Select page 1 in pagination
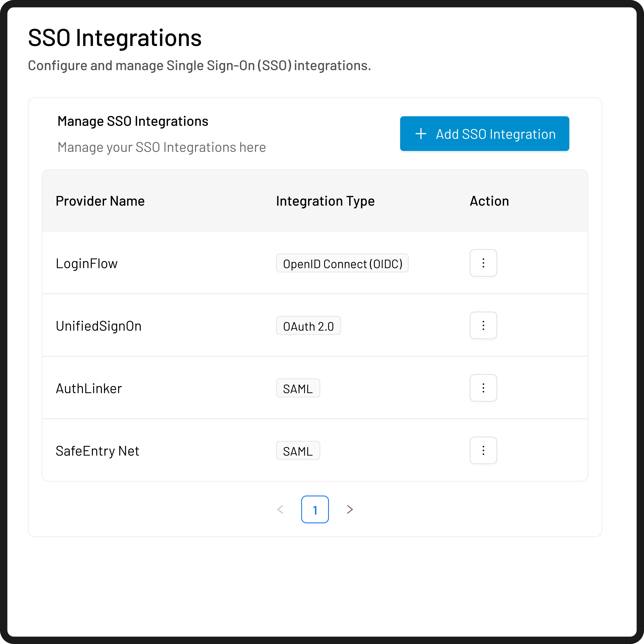This screenshot has width=644, height=644. pyautogui.click(x=315, y=509)
